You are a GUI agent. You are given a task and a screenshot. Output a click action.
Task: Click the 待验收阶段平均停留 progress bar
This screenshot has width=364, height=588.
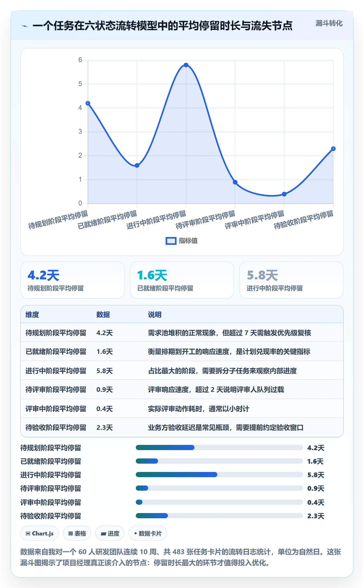[219, 516]
